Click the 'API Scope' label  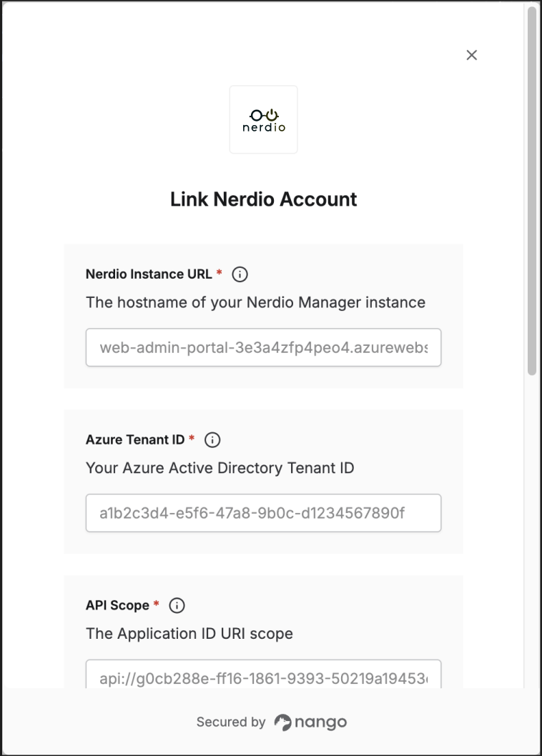tap(117, 605)
